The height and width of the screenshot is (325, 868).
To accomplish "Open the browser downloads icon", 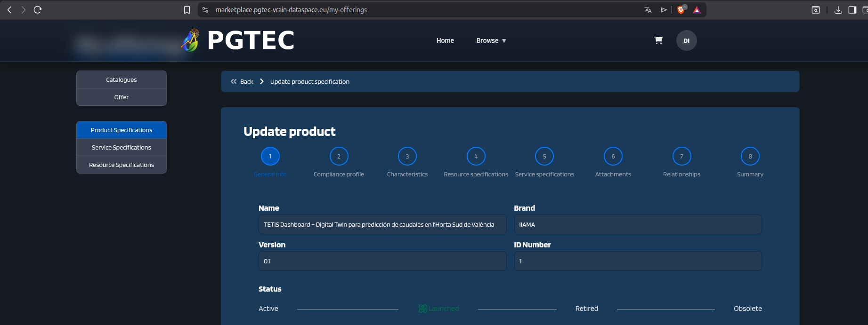I will pyautogui.click(x=838, y=10).
